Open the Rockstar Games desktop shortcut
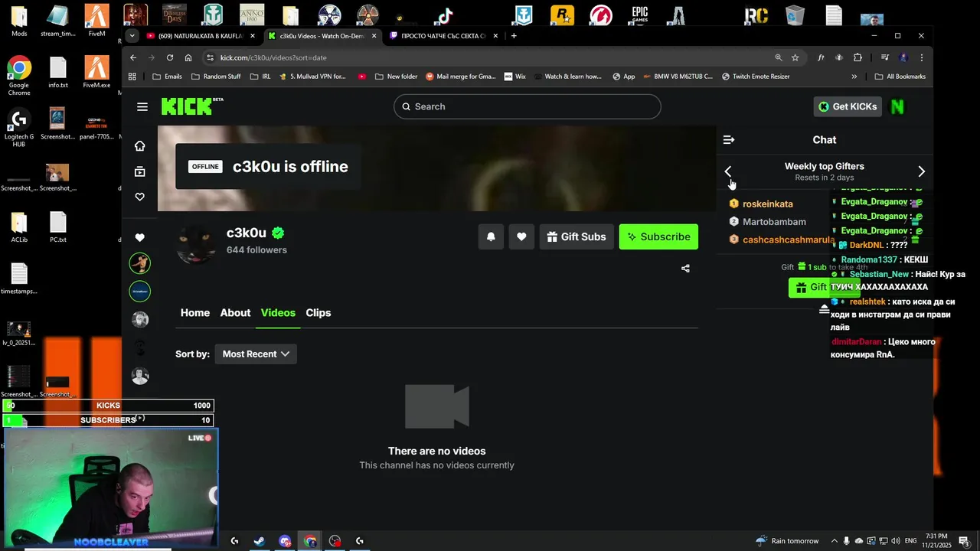This screenshot has height=551, width=980. 562,15
